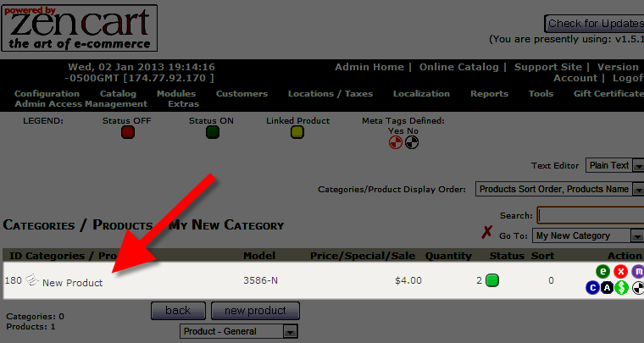Click the purple move product 'm' icon
Image resolution: width=644 pixels, height=343 pixels.
click(x=638, y=272)
